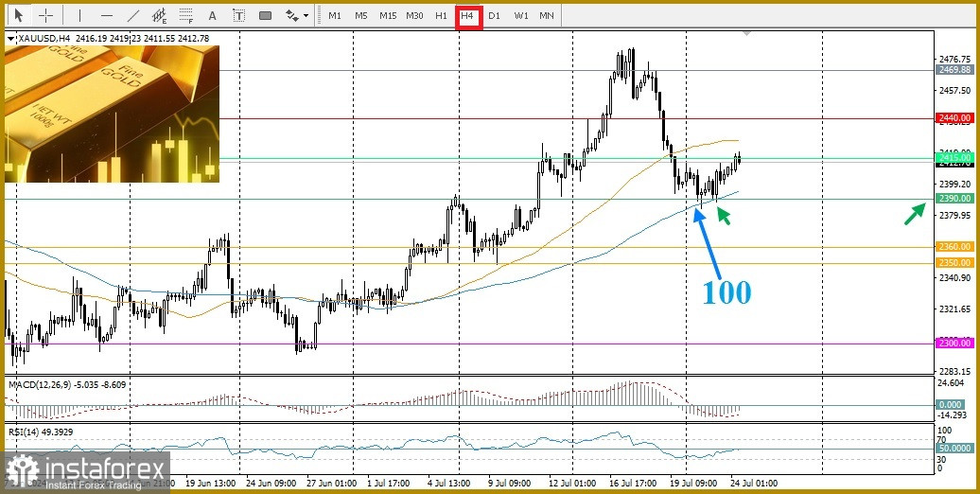Select the cursor arrow tool

(19, 15)
